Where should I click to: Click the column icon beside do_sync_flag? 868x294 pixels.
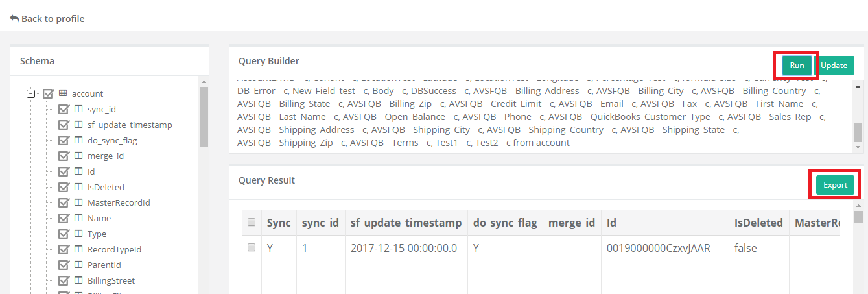(78, 140)
